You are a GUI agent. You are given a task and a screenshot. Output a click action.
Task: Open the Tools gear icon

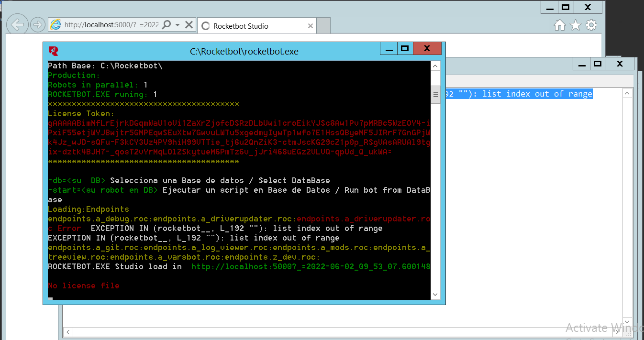coord(591,25)
